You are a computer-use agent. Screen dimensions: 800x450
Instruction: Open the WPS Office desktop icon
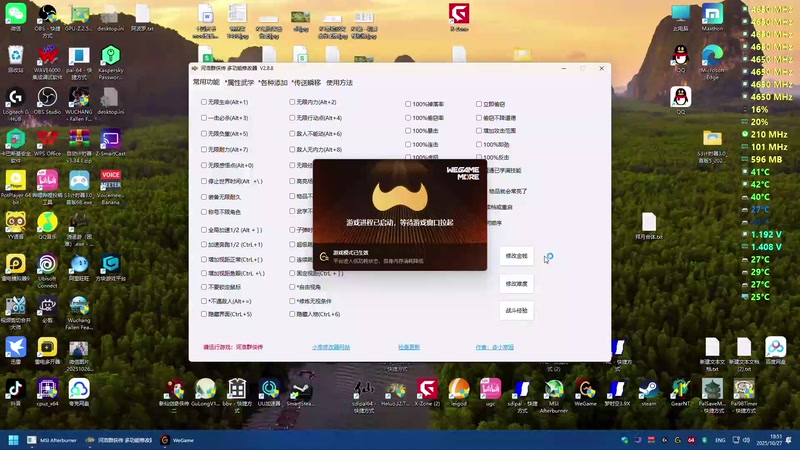47,142
